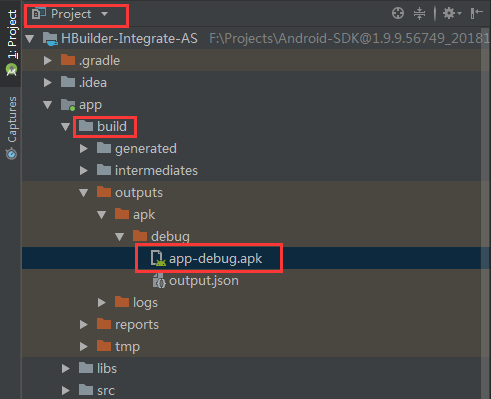This screenshot has height=399, width=491.
Task: Click the collapse all icon
Action: 419,14
